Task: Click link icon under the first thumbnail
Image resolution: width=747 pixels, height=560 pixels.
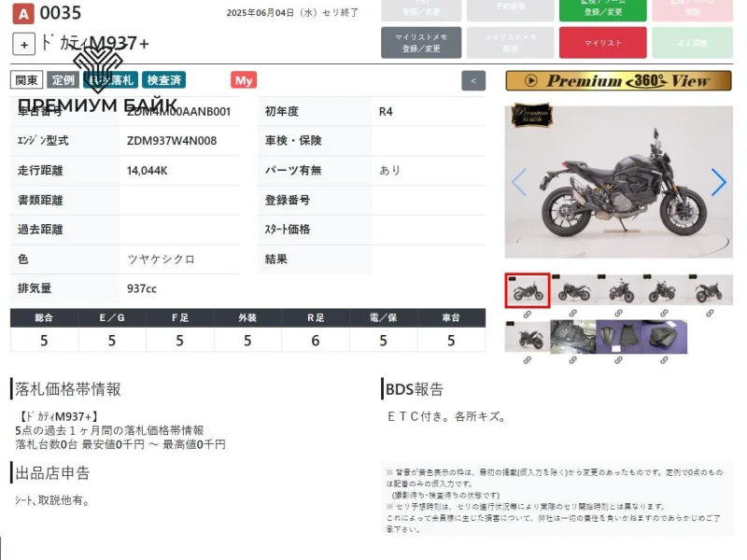Action: [x=528, y=314]
